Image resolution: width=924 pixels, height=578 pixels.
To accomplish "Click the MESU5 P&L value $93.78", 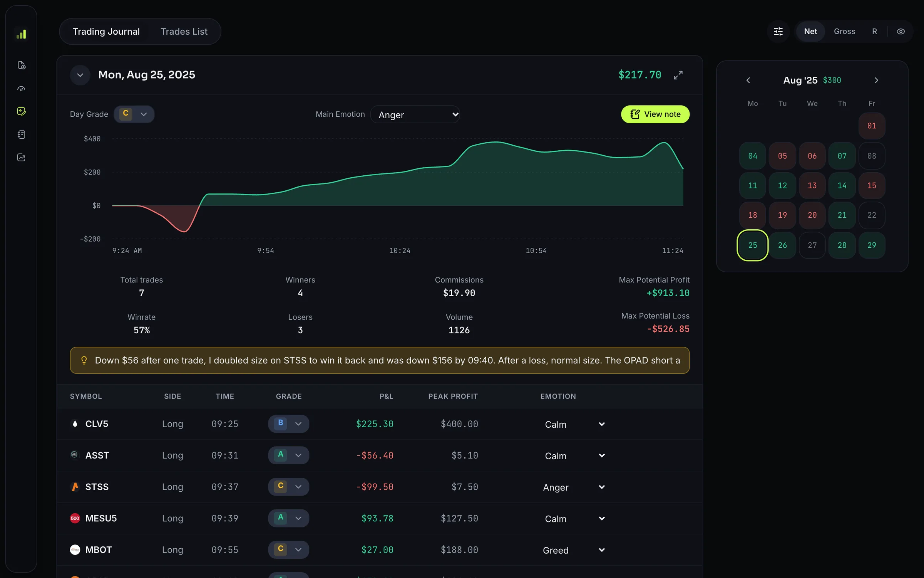I will 377,518.
